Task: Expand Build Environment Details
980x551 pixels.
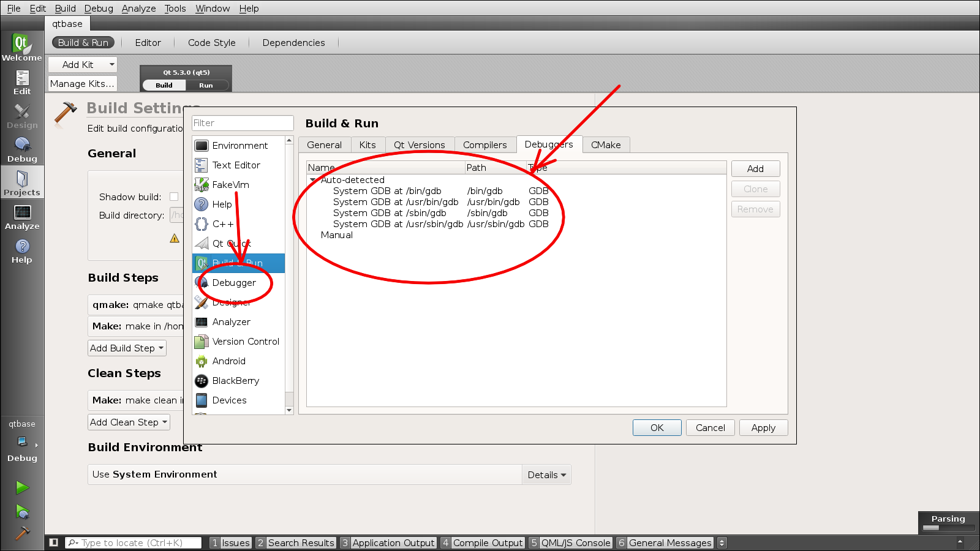Action: click(546, 475)
